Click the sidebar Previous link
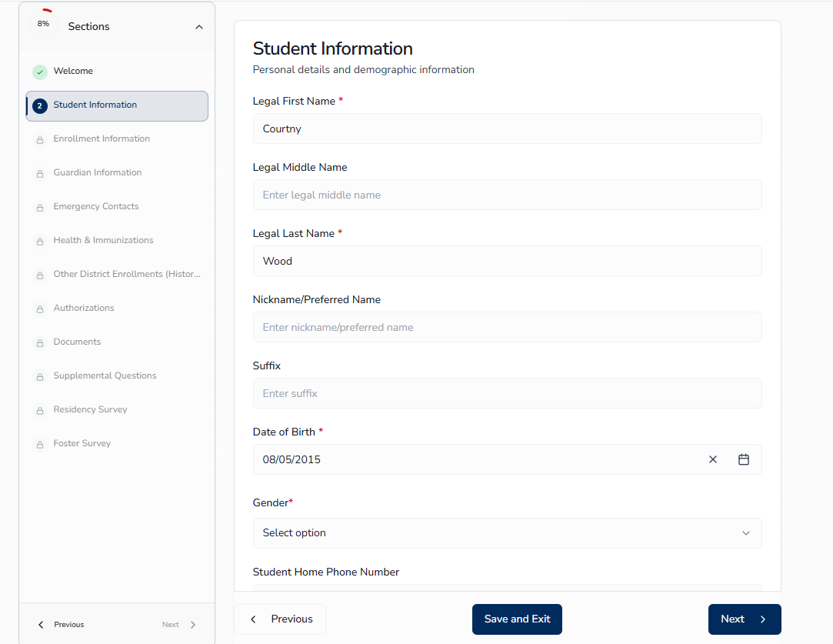The height and width of the screenshot is (644, 833). pos(69,625)
